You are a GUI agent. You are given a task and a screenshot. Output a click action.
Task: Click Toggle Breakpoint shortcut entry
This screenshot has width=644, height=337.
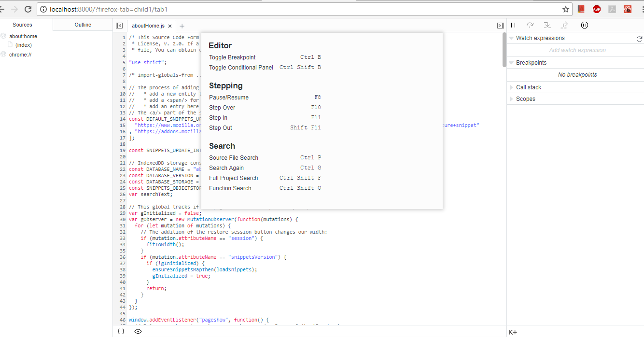point(265,57)
